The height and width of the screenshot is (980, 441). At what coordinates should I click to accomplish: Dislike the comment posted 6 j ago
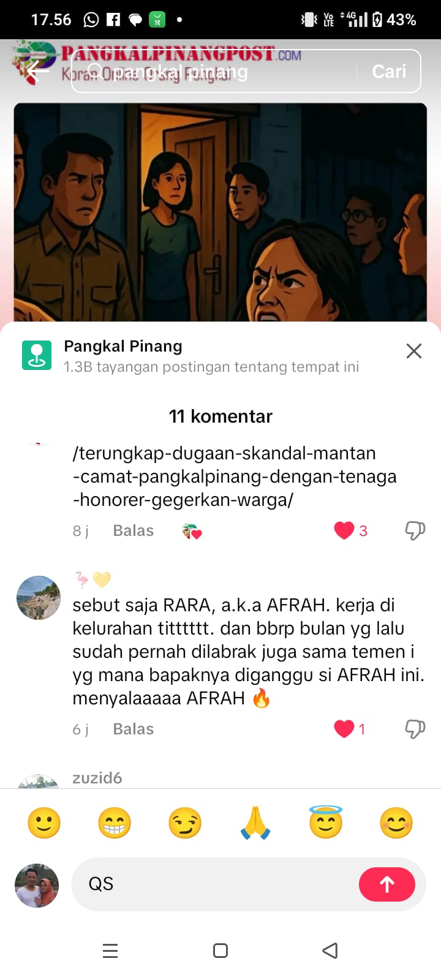pos(415,729)
